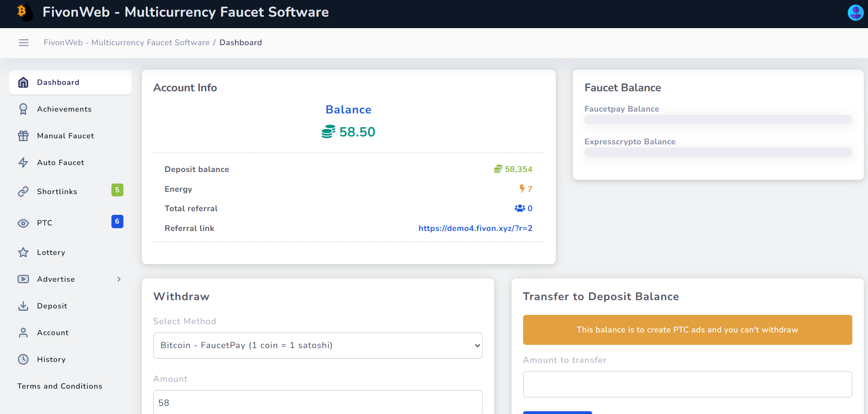Click the Dashboard home icon
This screenshot has width=868, height=414.
[23, 83]
